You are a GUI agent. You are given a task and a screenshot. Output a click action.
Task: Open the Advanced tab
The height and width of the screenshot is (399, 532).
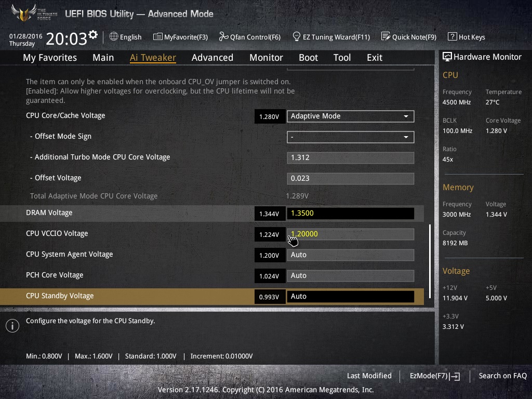pyautogui.click(x=212, y=58)
